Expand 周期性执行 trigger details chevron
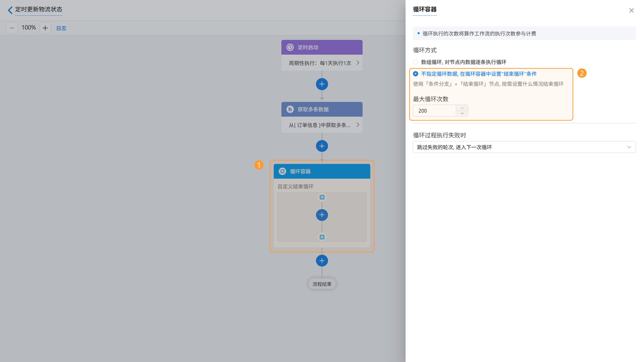Image resolution: width=644 pixels, height=362 pixels. click(358, 63)
